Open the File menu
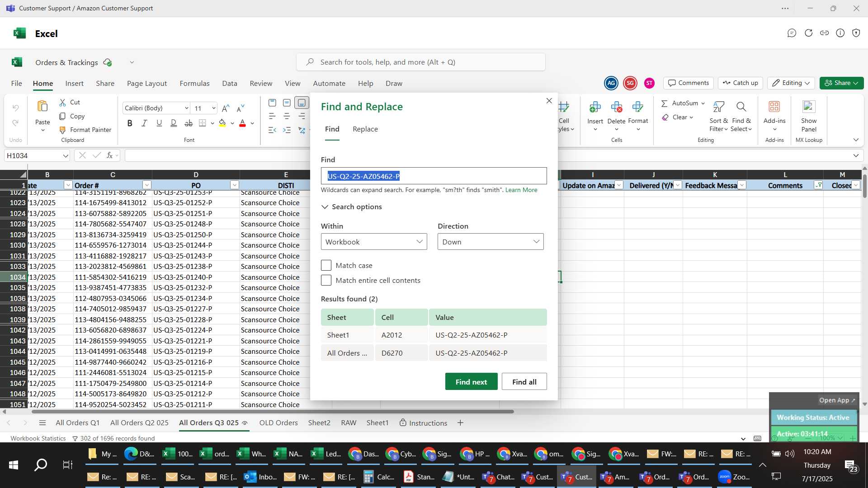 17,84
